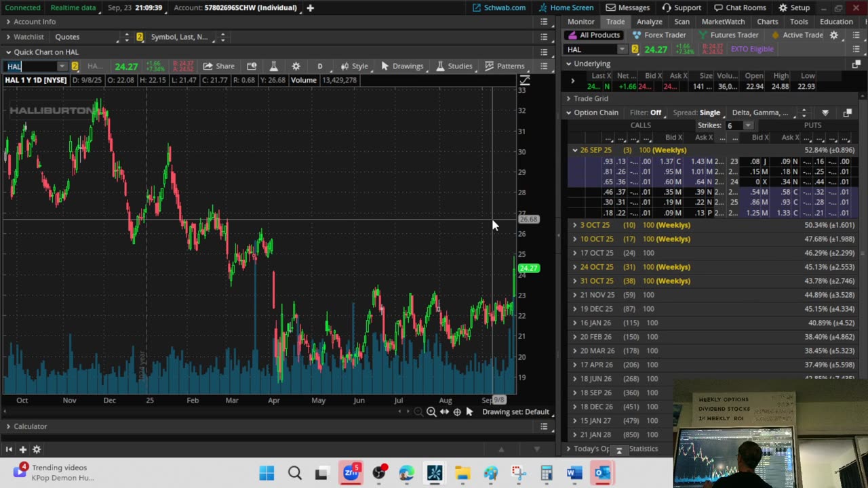Image resolution: width=868 pixels, height=488 pixels.
Task: Toggle the yellow link 2 next to chart symbol
Action: click(x=75, y=66)
